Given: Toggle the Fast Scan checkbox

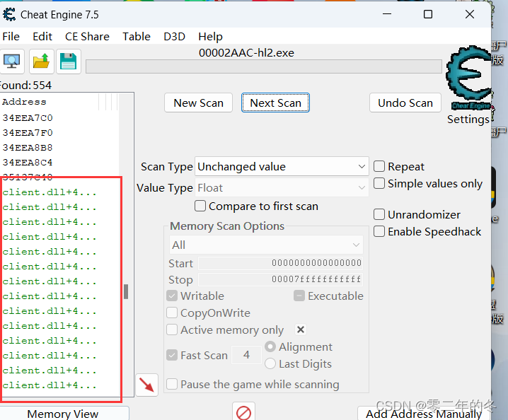Looking at the screenshot, I should (172, 355).
